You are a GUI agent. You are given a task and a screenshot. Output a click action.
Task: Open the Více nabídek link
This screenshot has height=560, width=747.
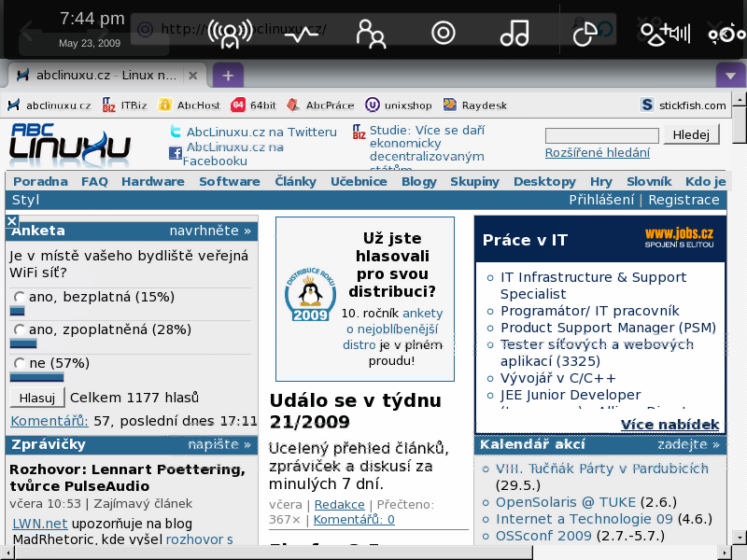click(x=669, y=425)
